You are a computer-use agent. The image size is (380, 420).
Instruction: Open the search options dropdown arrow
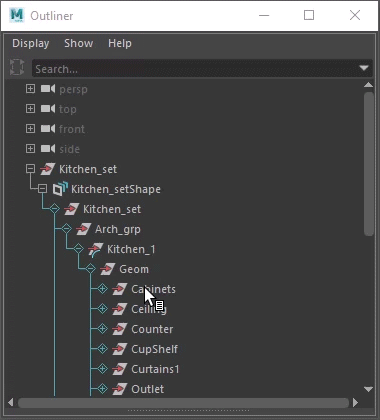coord(364,68)
